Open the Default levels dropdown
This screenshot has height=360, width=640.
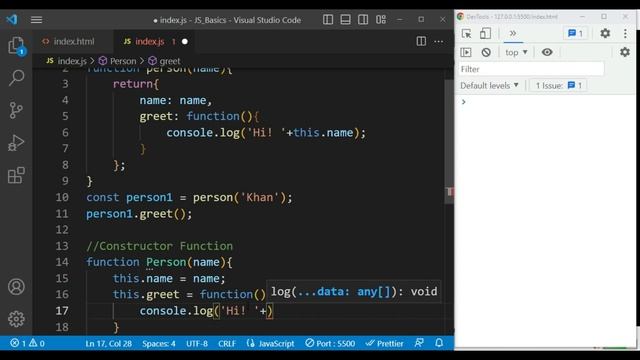click(489, 85)
